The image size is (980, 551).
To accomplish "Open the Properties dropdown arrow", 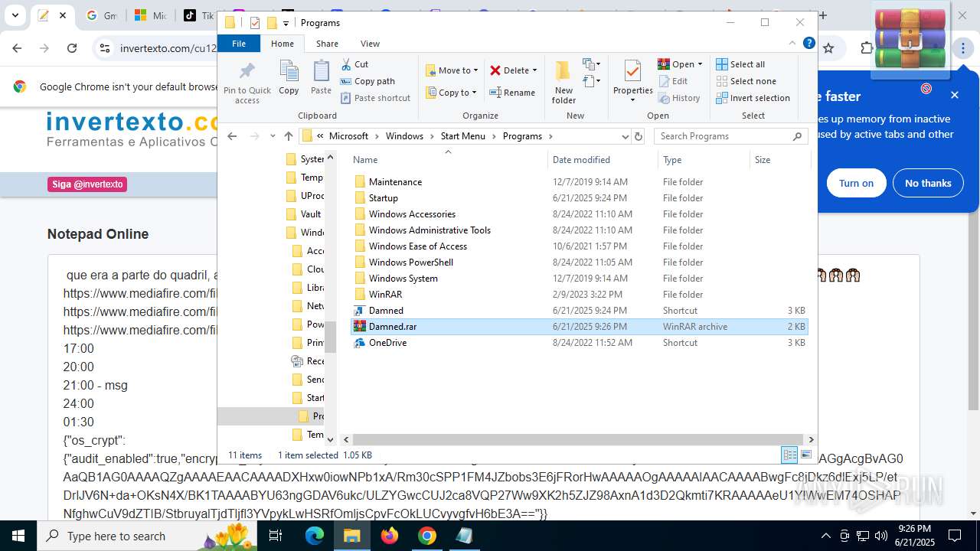I will (x=632, y=99).
